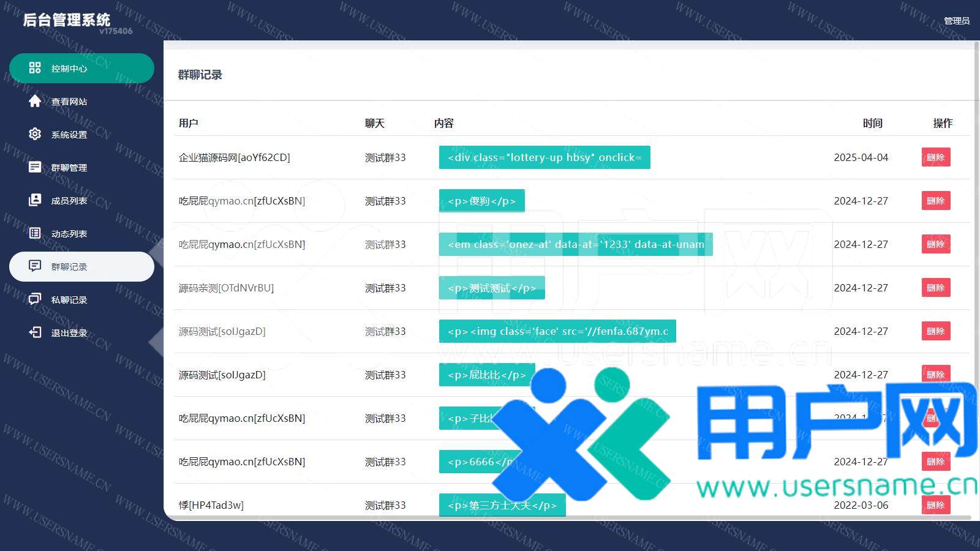This screenshot has width=980, height=551.
Task: Select 群聊管理 menu item
Action: (x=69, y=168)
